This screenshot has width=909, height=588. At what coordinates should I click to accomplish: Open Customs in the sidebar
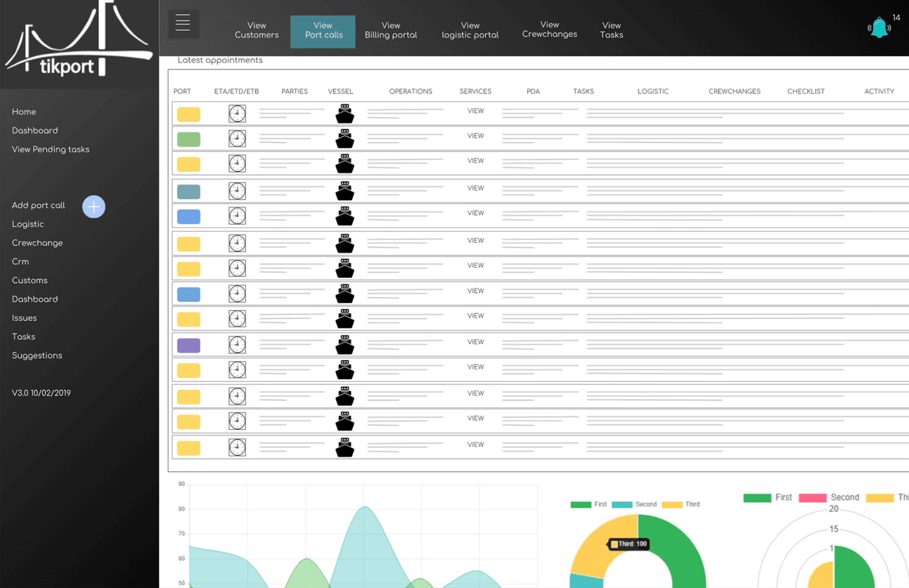(29, 280)
